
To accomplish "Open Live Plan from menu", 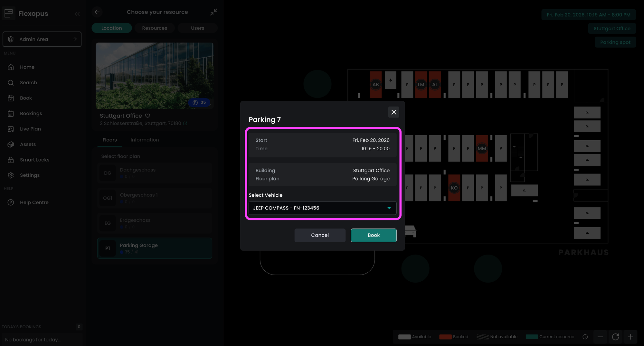I will coord(30,129).
